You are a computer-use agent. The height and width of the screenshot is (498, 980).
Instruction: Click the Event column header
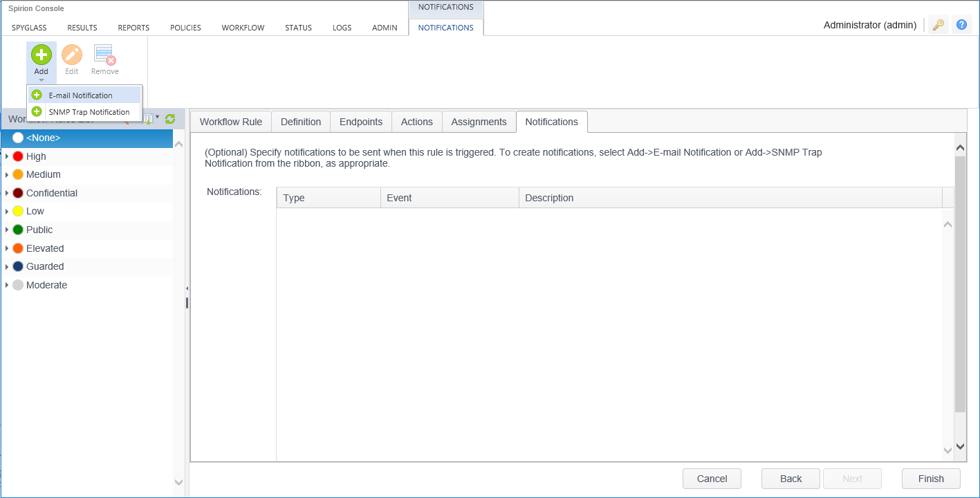(450, 198)
